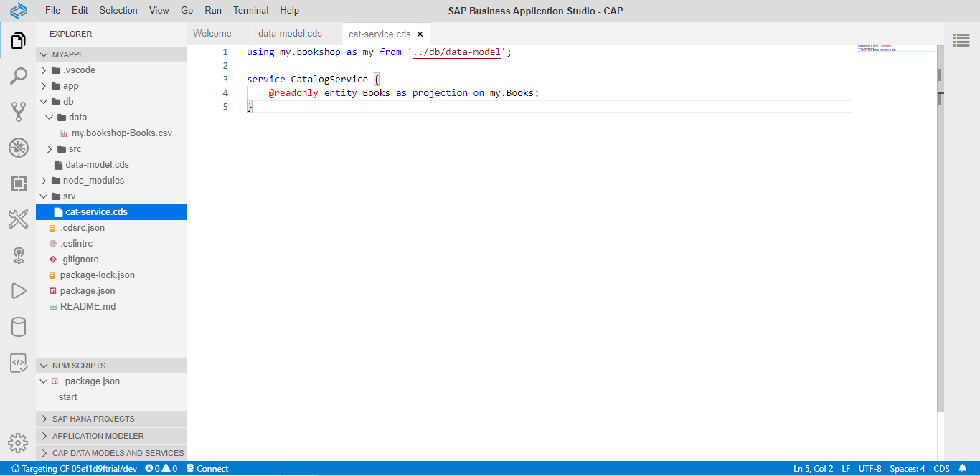Click the Manage settings gear icon

point(18,442)
